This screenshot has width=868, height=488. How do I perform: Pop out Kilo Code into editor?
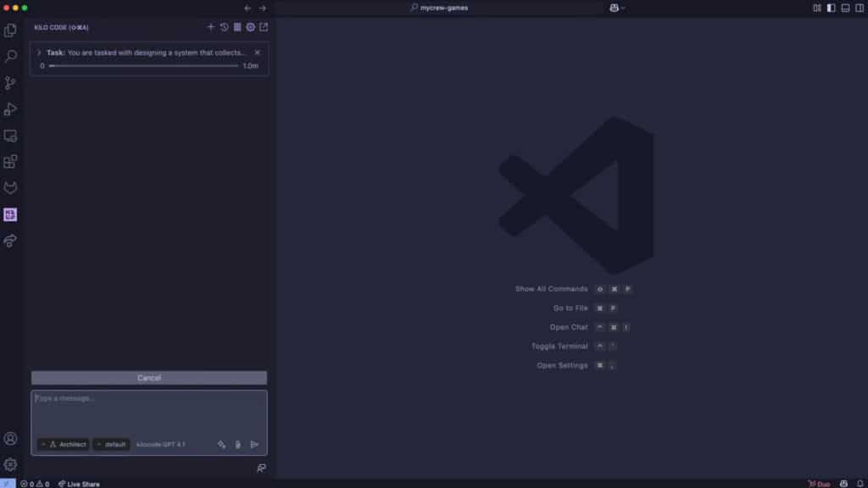tap(264, 27)
